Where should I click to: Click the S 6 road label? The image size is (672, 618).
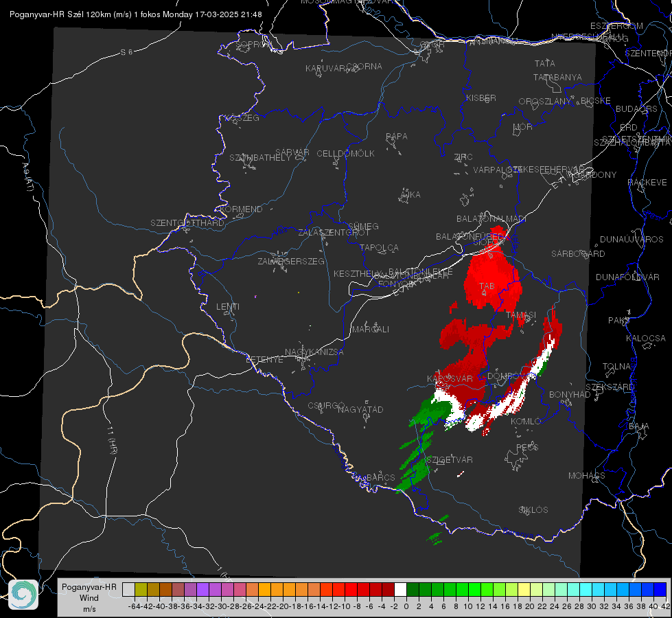(126, 52)
